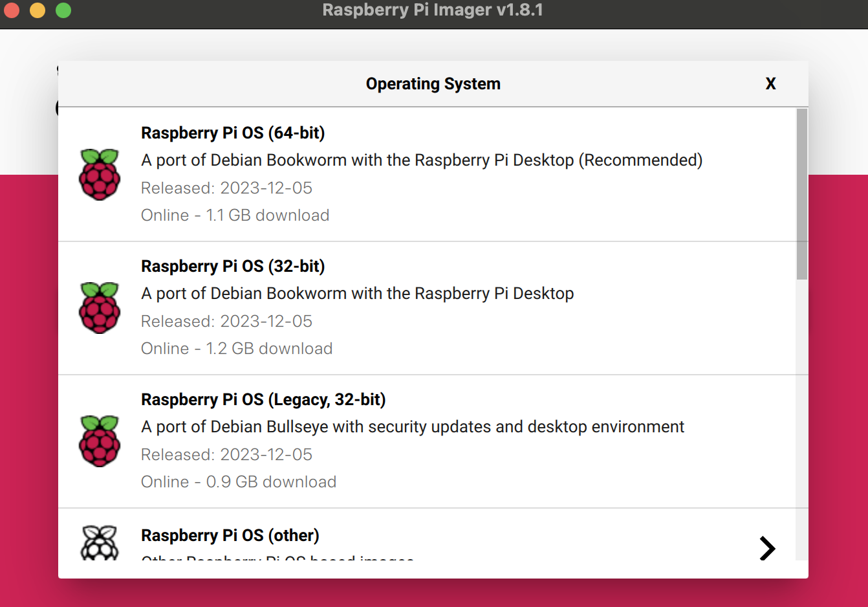Click the Debian Bookworm (Recommended) description
The width and height of the screenshot is (868, 607).
422,160
